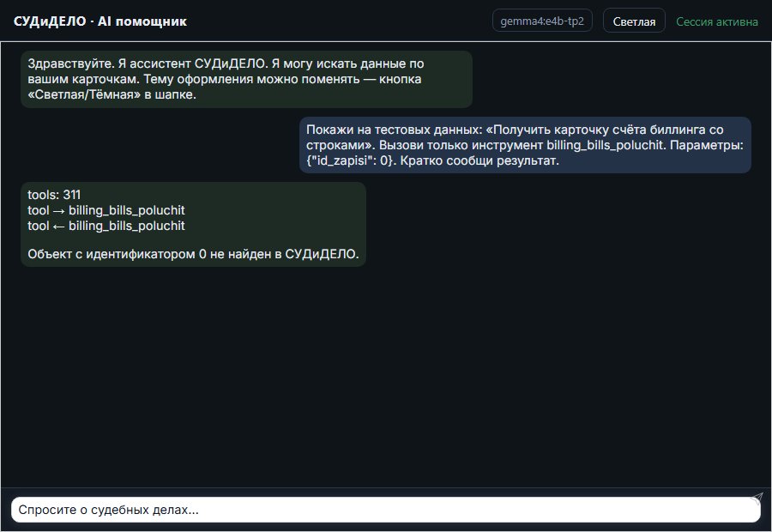Click the {"id_zapisi": 0} parameters text
The image size is (772, 532).
coord(350,160)
